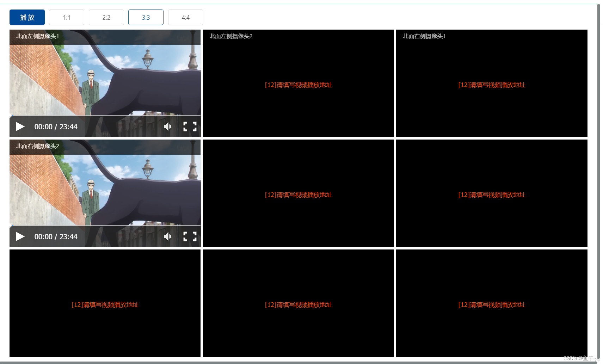
Task: Play the 北面左侧摄像头1 video
Action: tap(20, 127)
